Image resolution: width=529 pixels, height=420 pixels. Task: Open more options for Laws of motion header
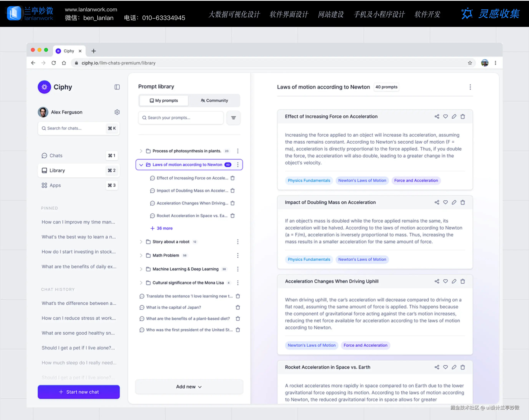coord(470,87)
